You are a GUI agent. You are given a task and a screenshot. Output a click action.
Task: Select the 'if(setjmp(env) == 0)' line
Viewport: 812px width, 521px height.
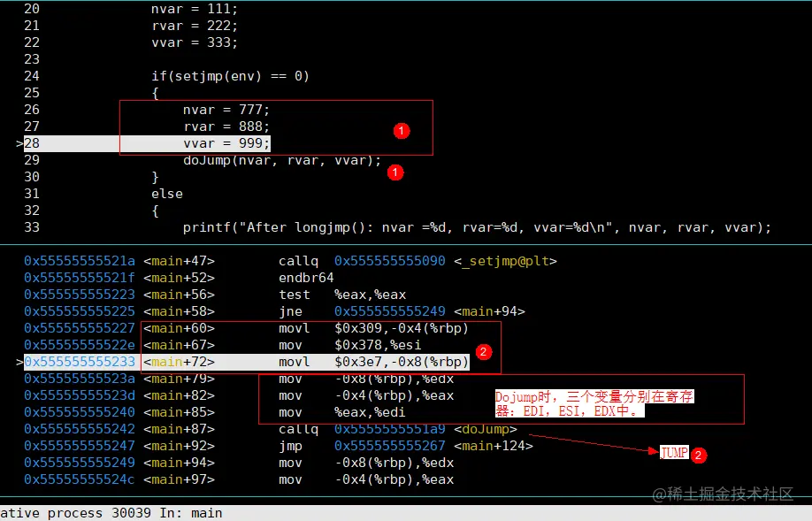click(x=230, y=76)
